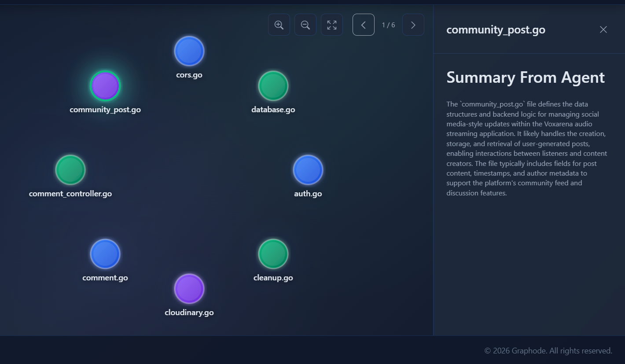
Task: Select the zoom in magnifier icon
Action: [279, 25]
